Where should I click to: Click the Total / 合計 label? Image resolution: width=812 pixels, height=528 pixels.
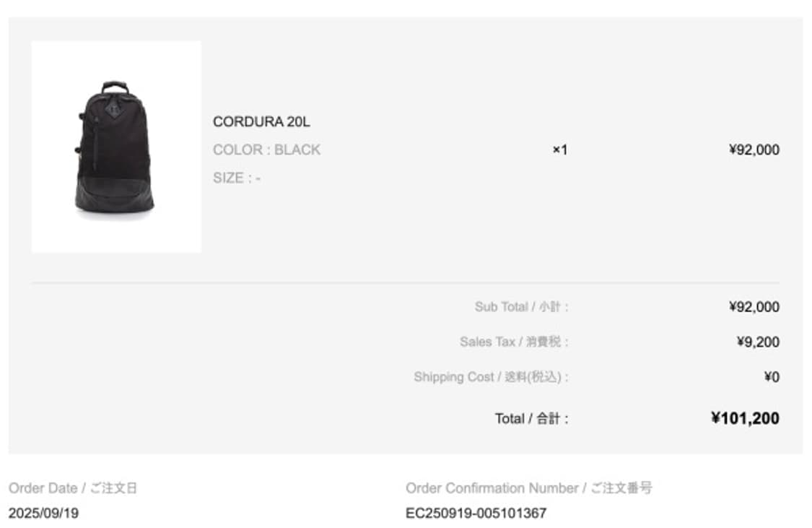pos(532,418)
